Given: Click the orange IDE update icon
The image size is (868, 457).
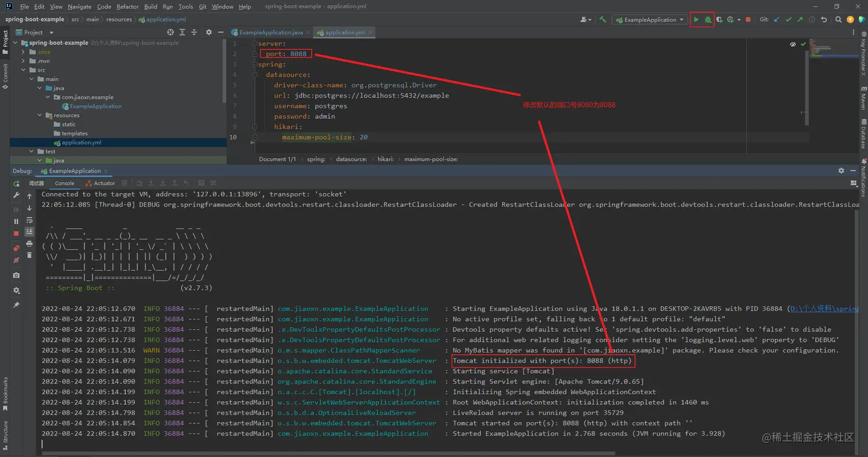Looking at the screenshot, I should [x=850, y=20].
